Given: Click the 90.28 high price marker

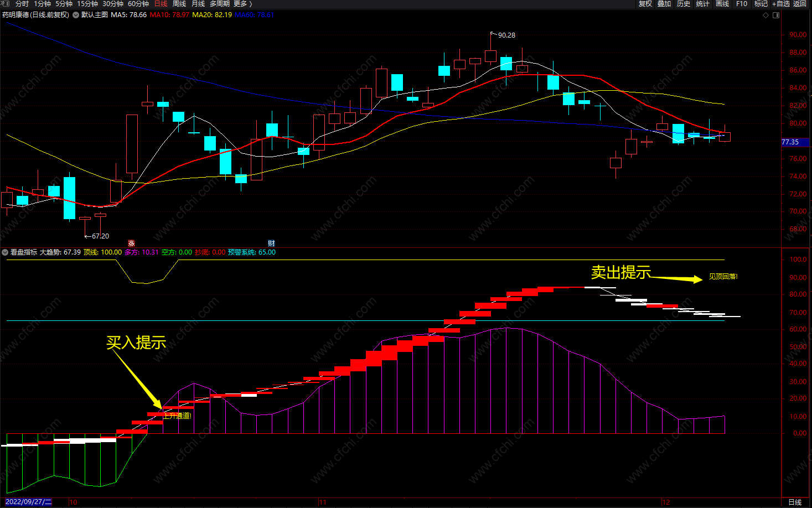Looking at the screenshot, I should tap(506, 35).
